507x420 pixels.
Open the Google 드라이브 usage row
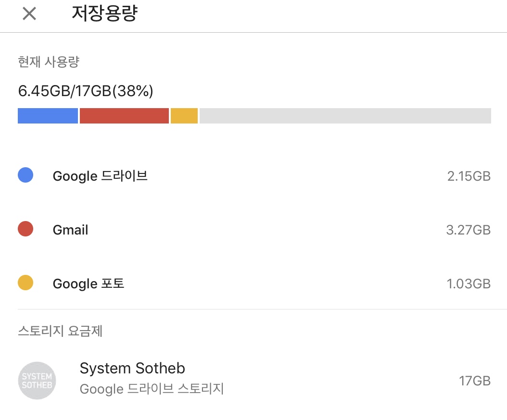click(254, 176)
